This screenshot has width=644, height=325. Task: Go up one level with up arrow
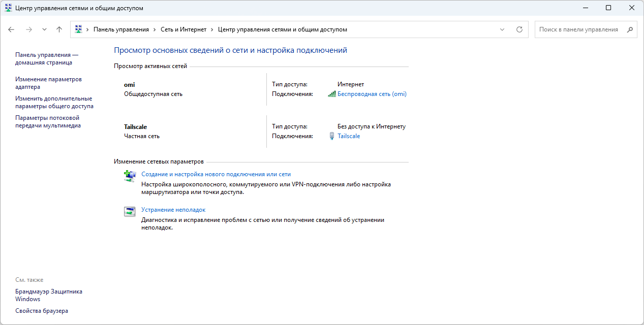[x=59, y=29]
